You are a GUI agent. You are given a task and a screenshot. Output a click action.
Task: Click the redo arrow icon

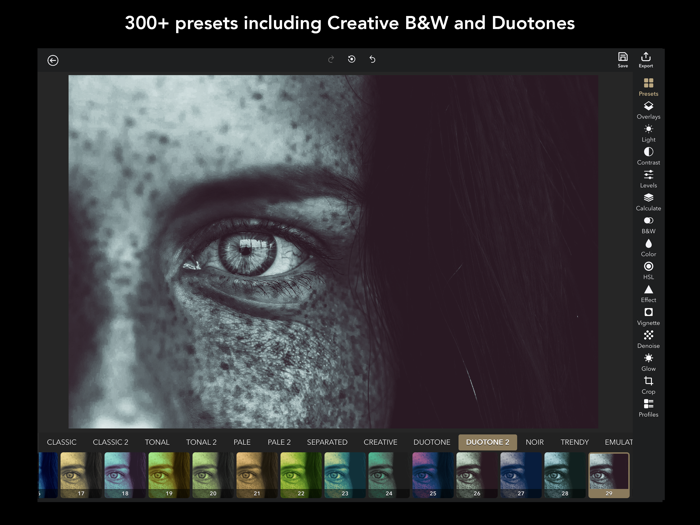[x=331, y=59]
